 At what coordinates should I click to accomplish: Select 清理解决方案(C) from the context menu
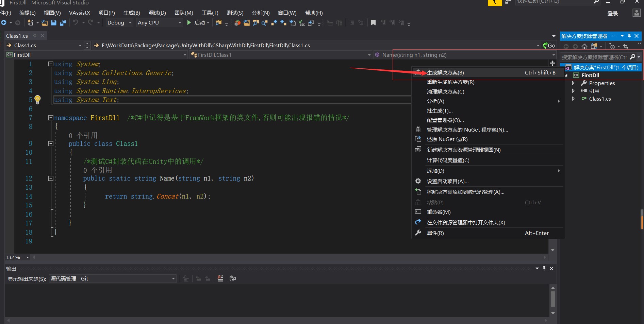coord(445,91)
